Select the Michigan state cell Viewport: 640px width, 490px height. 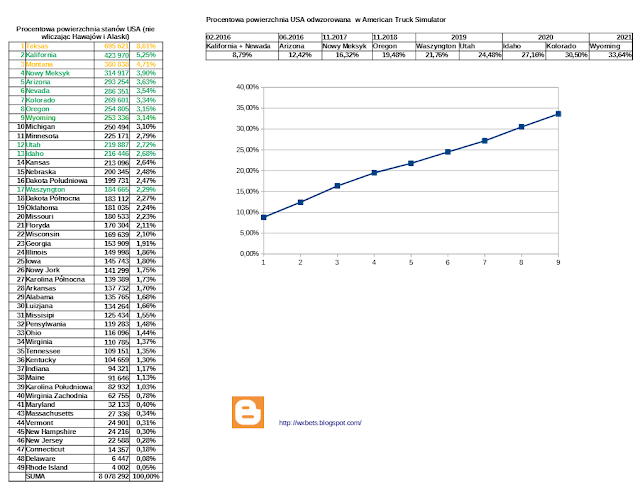point(60,127)
